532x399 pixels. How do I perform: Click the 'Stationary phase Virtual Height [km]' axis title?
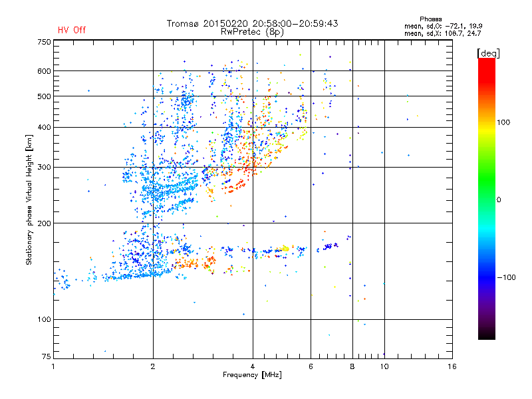29,199
